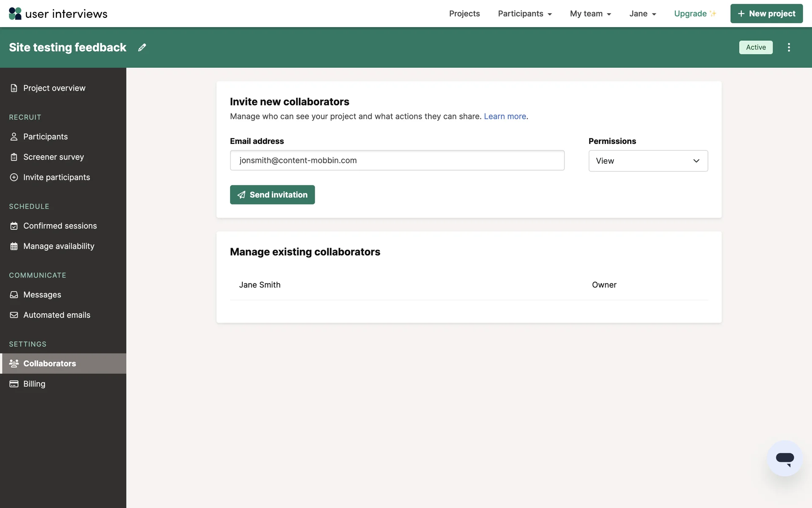Expand the Participants top menu
Image resolution: width=812 pixels, height=508 pixels.
pos(524,14)
